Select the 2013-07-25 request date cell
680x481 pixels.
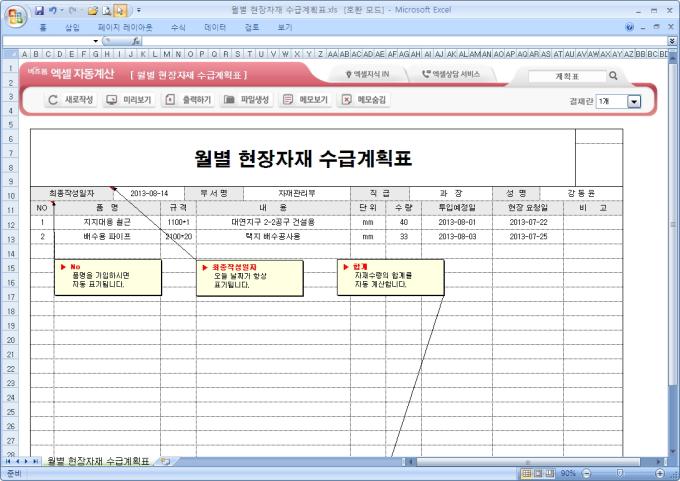(528, 236)
